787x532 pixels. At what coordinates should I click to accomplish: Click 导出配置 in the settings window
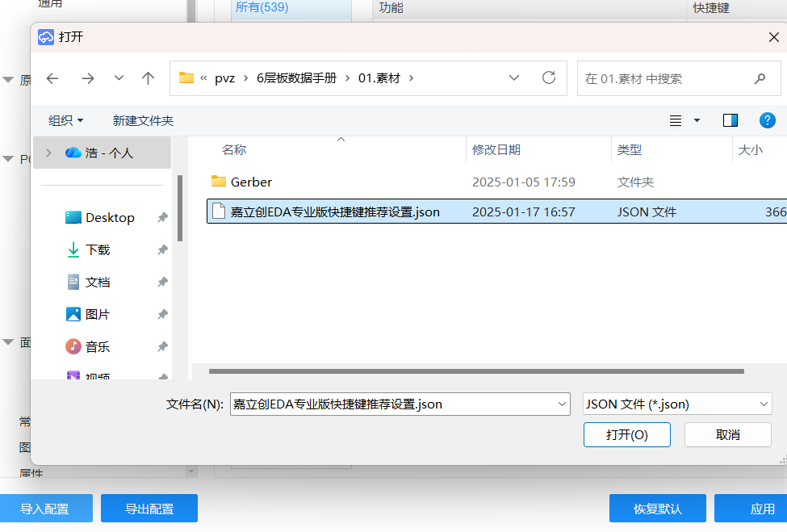pos(149,509)
